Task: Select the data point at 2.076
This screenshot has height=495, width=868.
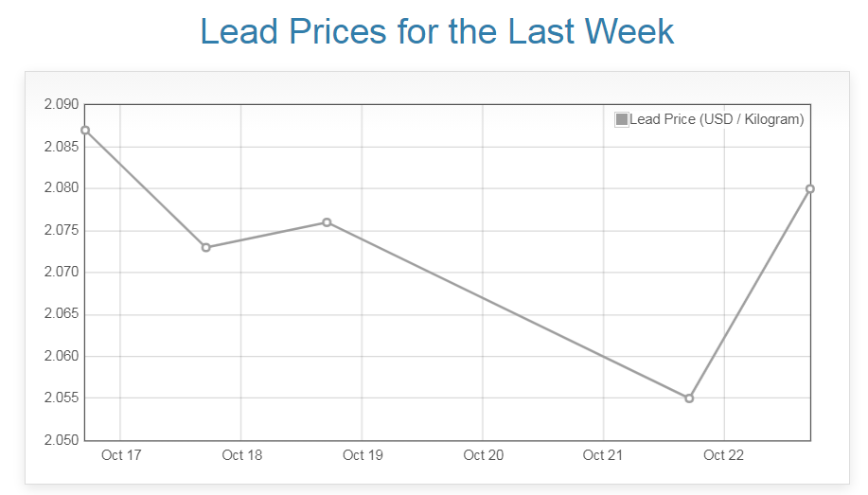Action: 327,222
